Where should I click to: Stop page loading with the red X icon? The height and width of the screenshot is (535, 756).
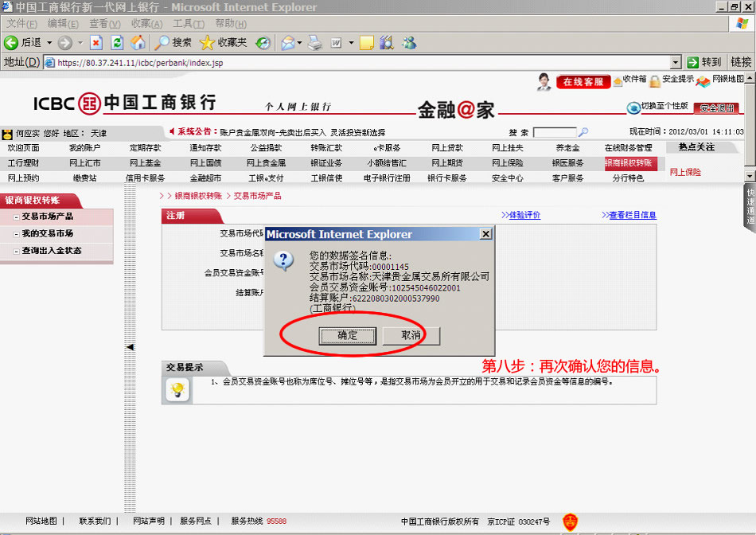coord(96,43)
